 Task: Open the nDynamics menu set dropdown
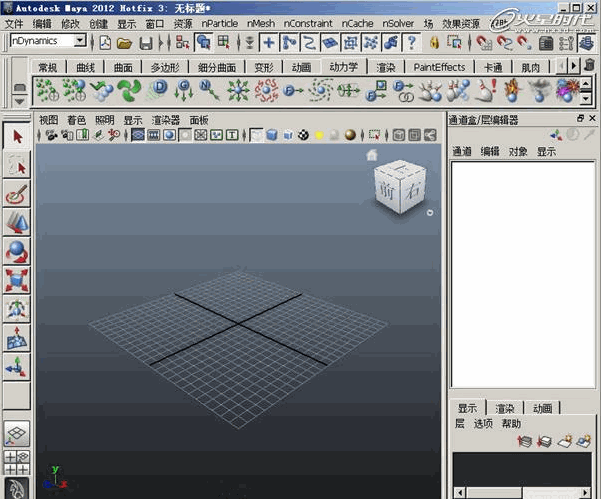pos(48,41)
